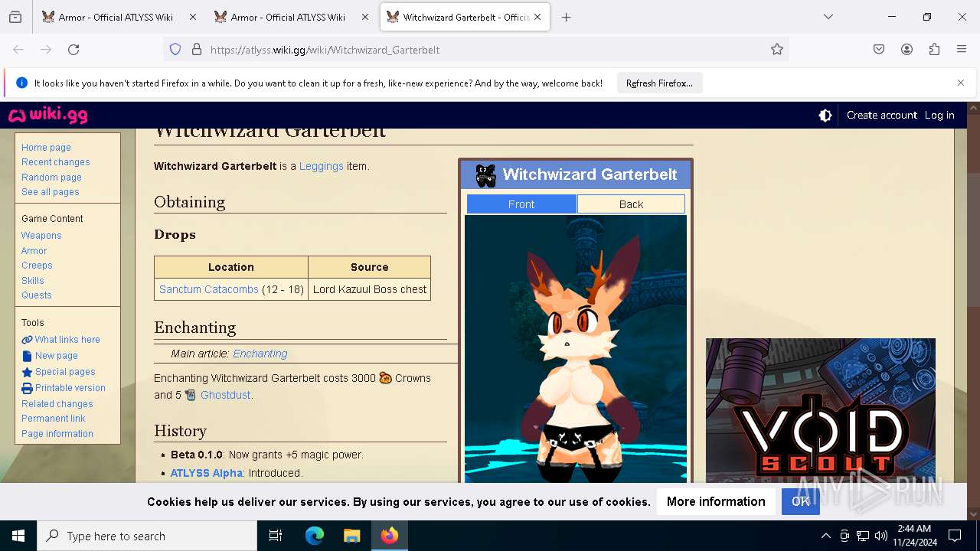The image size is (980, 551).
Task: Open the Pocket save icon
Action: [879, 50]
